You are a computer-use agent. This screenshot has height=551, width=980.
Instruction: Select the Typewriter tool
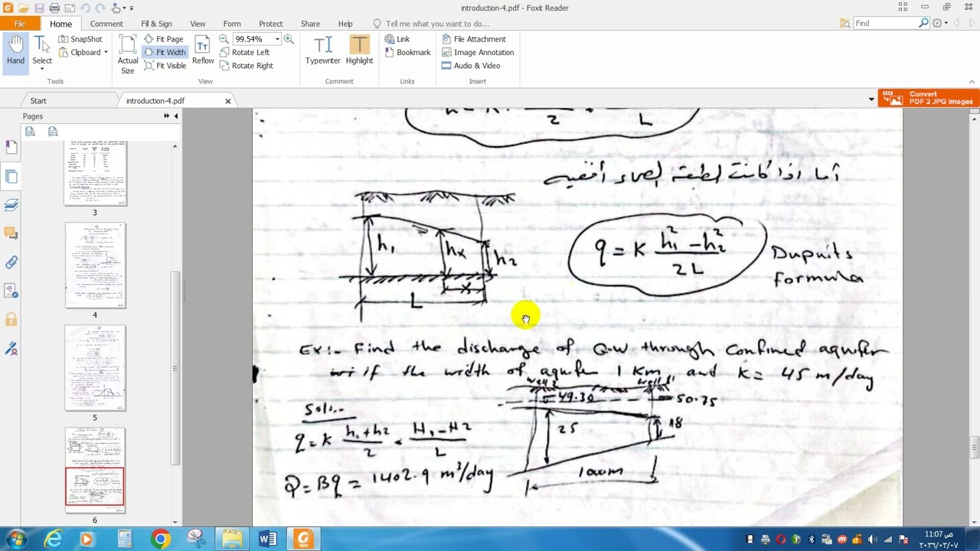point(322,51)
